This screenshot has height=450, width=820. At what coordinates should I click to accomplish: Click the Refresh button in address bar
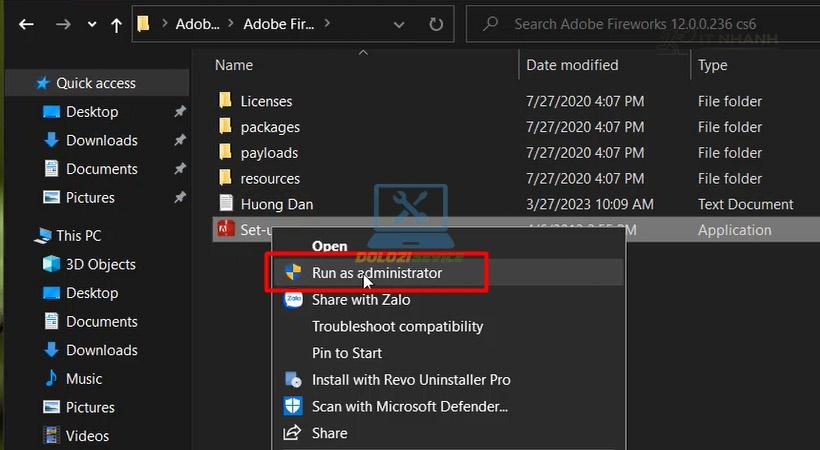point(435,23)
